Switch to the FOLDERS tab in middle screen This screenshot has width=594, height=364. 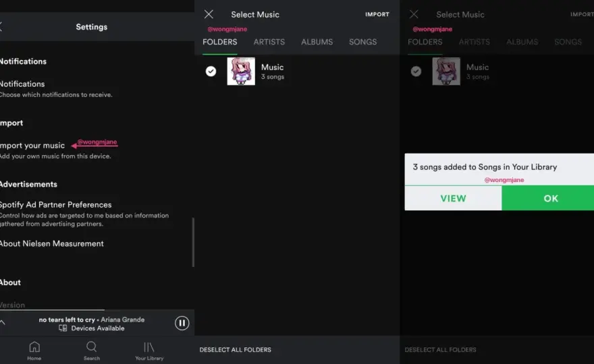pos(220,42)
